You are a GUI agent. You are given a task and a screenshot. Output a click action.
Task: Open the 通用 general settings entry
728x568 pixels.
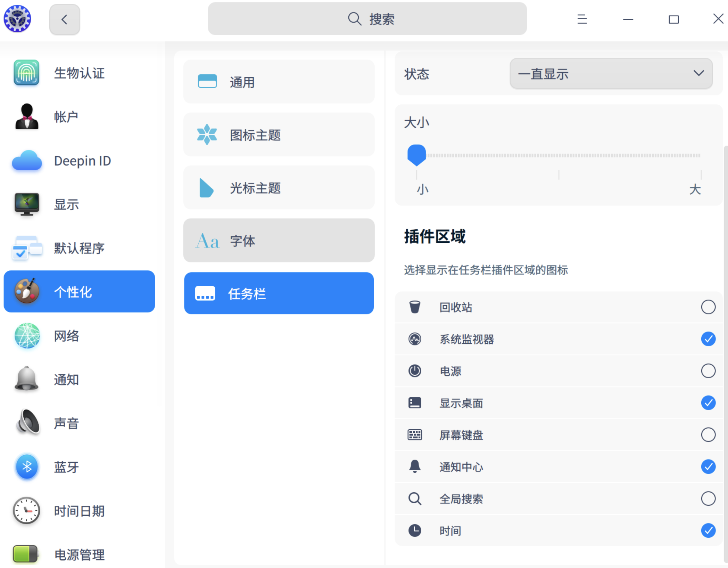[279, 82]
